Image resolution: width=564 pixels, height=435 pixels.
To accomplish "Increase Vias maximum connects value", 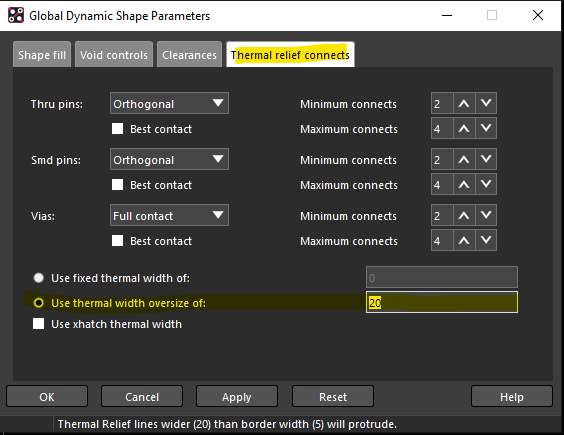I will coord(464,240).
